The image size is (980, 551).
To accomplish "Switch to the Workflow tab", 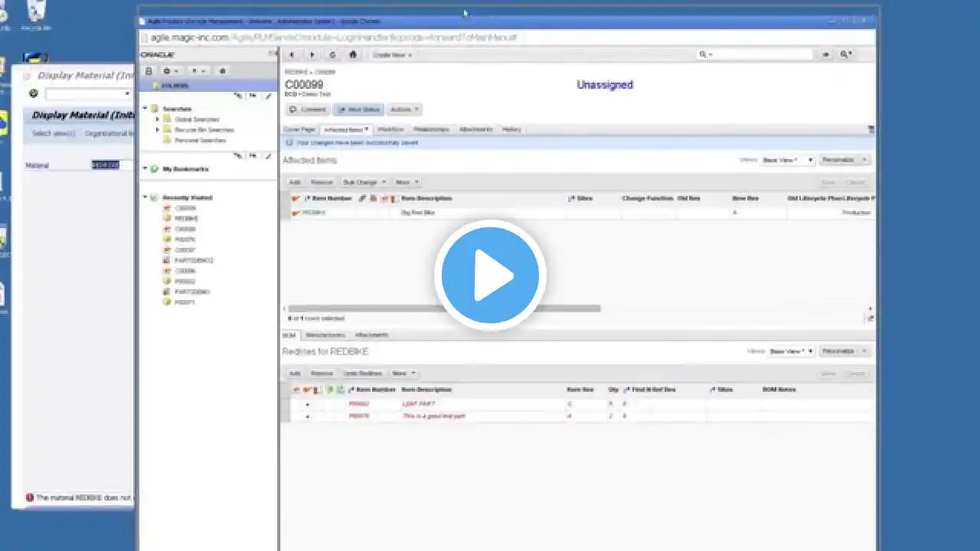I will coord(390,129).
